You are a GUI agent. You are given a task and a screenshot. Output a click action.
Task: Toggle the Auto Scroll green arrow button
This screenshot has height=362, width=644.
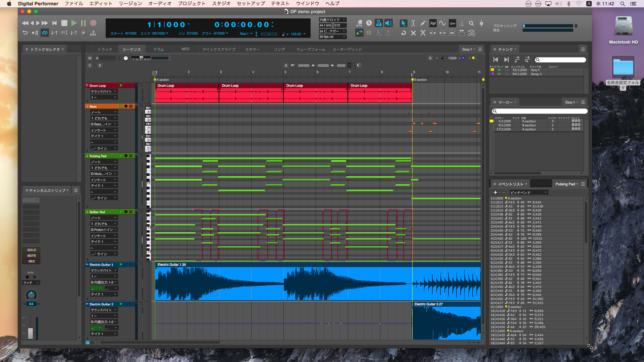point(359,33)
